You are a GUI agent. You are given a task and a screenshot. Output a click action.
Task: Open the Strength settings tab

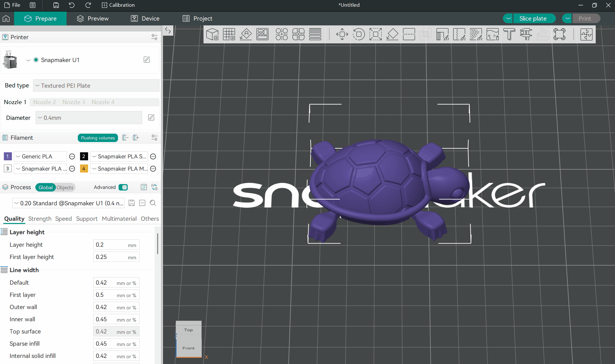tap(40, 219)
